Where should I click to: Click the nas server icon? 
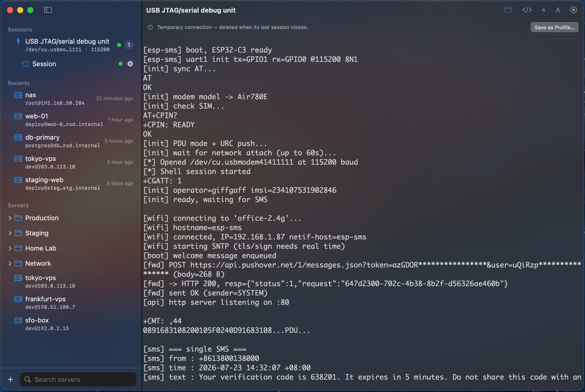tap(18, 95)
